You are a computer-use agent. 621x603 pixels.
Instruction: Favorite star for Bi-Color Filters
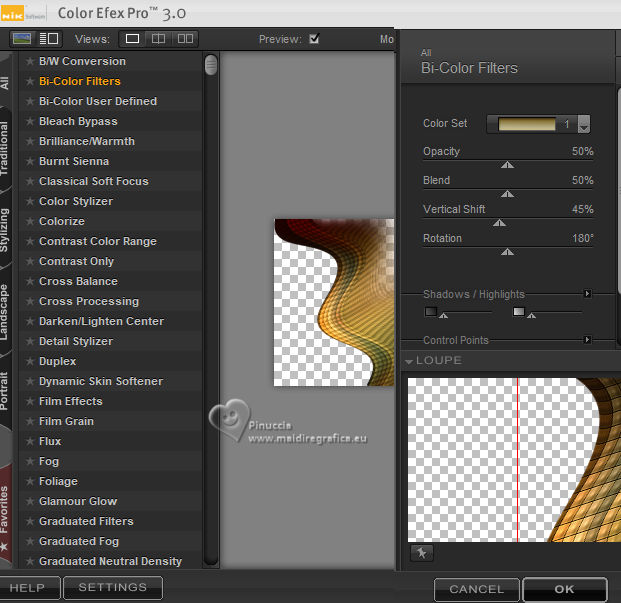coord(30,81)
